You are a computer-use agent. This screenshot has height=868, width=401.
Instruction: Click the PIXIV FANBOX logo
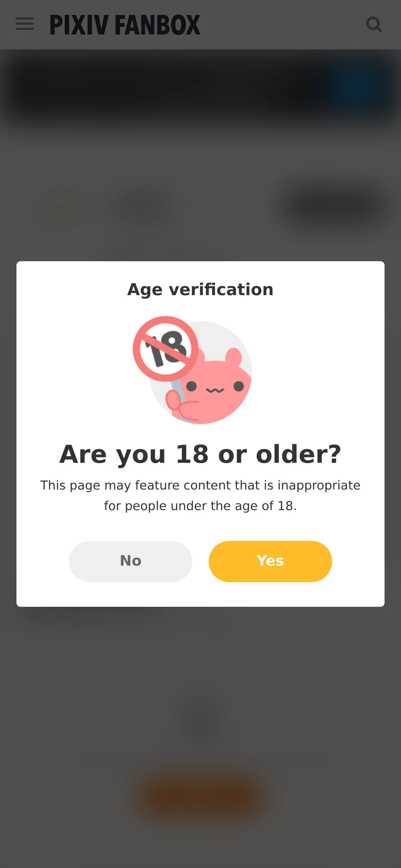coord(125,25)
